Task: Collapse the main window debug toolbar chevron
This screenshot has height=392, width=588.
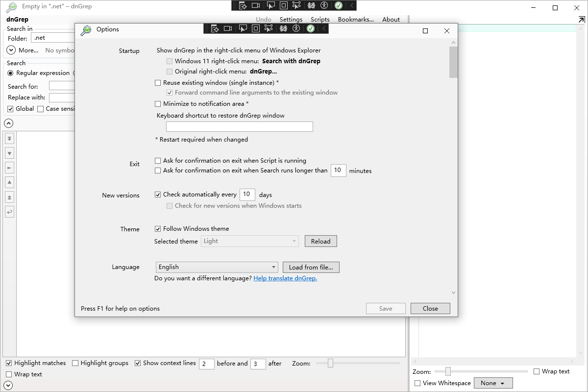Action: [x=351, y=5]
